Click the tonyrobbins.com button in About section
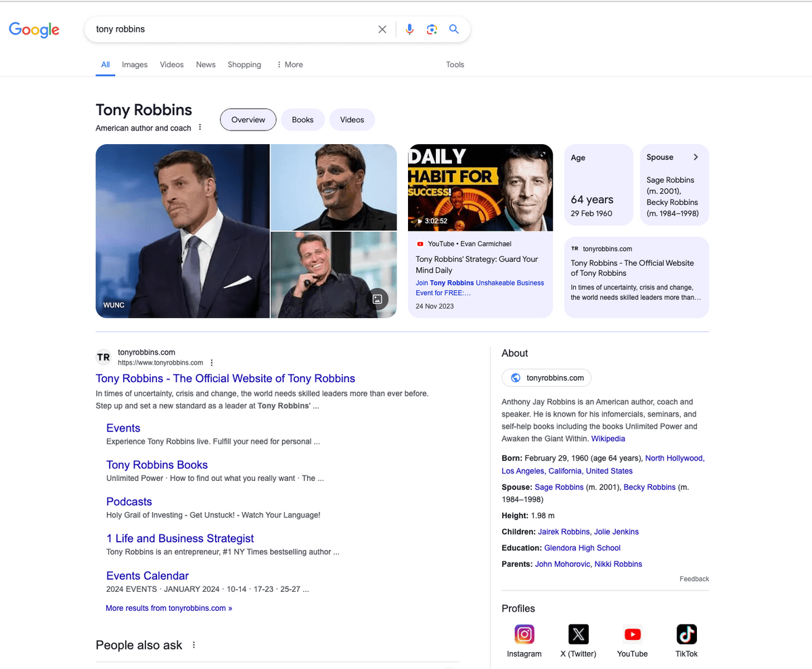The width and height of the screenshot is (812, 669). [547, 377]
